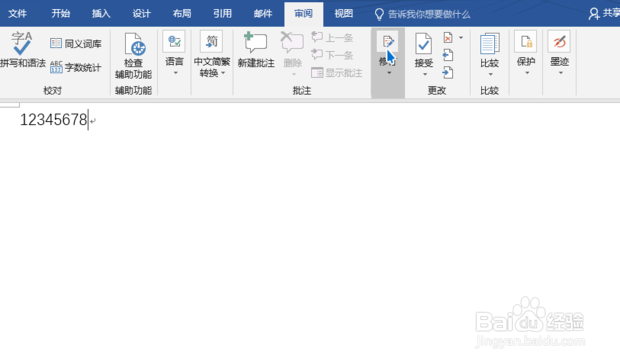
Task: Expand the Ink (墨迹) dropdown arrow
Action: [x=561, y=73]
